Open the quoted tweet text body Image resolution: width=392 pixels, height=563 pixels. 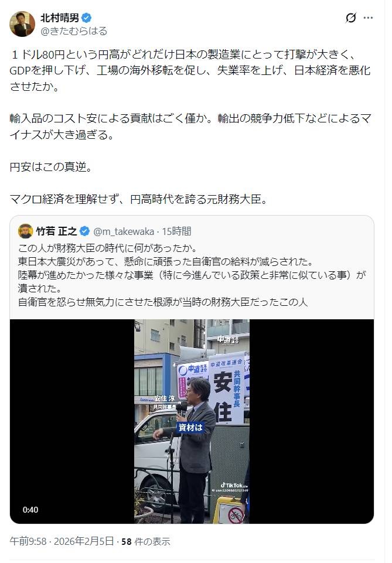[x=192, y=275]
